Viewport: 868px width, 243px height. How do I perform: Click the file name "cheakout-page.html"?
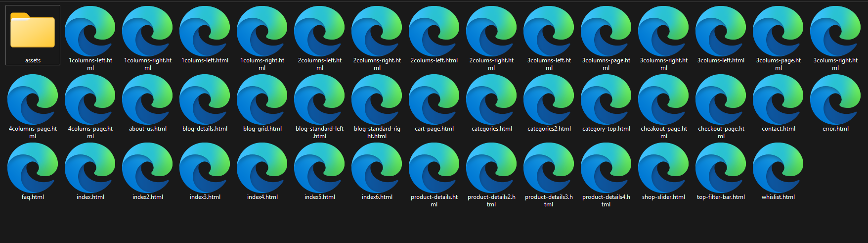(663, 132)
